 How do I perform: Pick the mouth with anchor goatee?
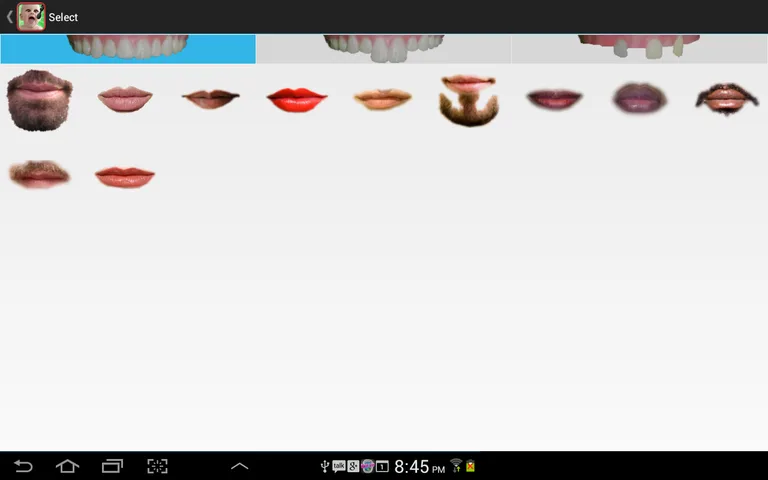pyautogui.click(x=469, y=100)
